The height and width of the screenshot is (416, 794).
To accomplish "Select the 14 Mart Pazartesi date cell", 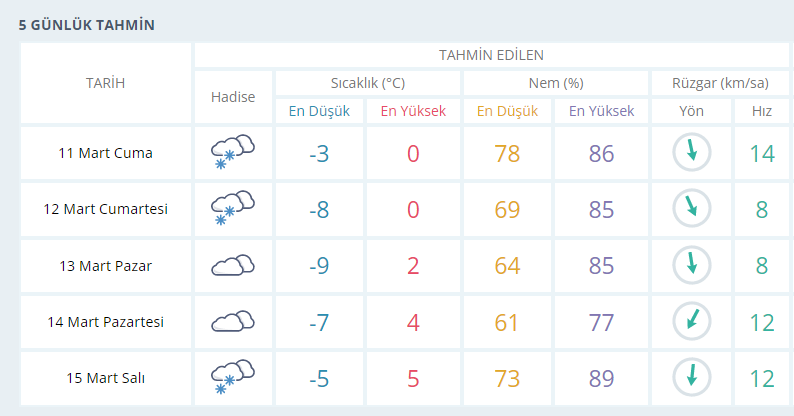I will pos(106,322).
